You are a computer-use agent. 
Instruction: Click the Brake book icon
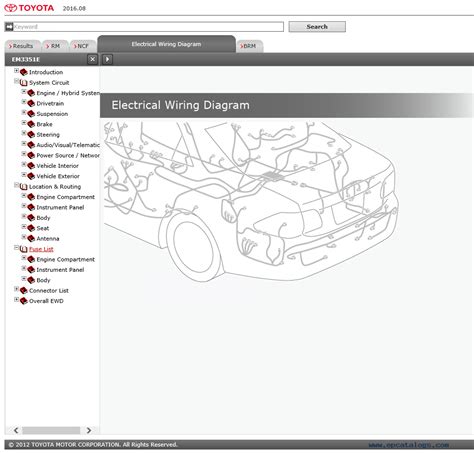[x=31, y=124]
